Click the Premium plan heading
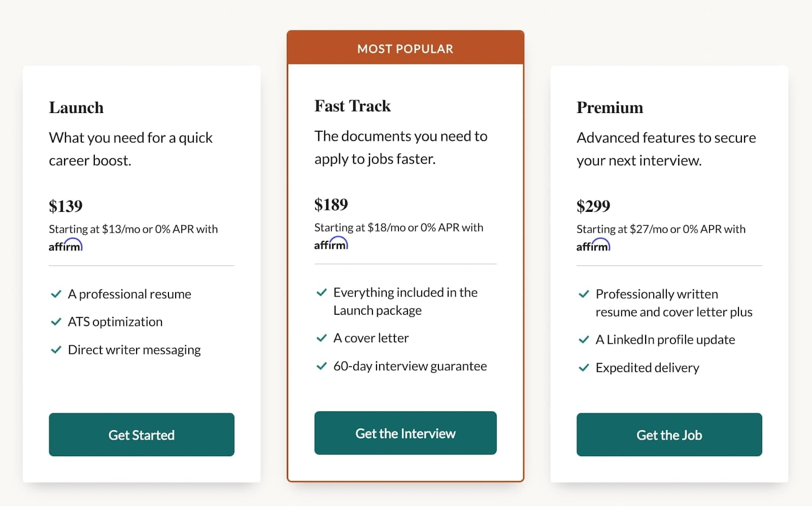Screen dimensions: 812x506 pyautogui.click(x=610, y=107)
